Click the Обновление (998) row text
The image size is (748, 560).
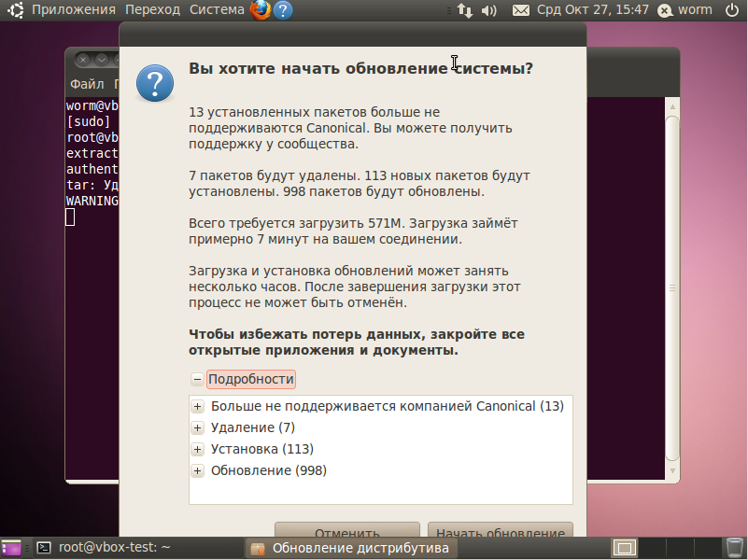[269, 471]
